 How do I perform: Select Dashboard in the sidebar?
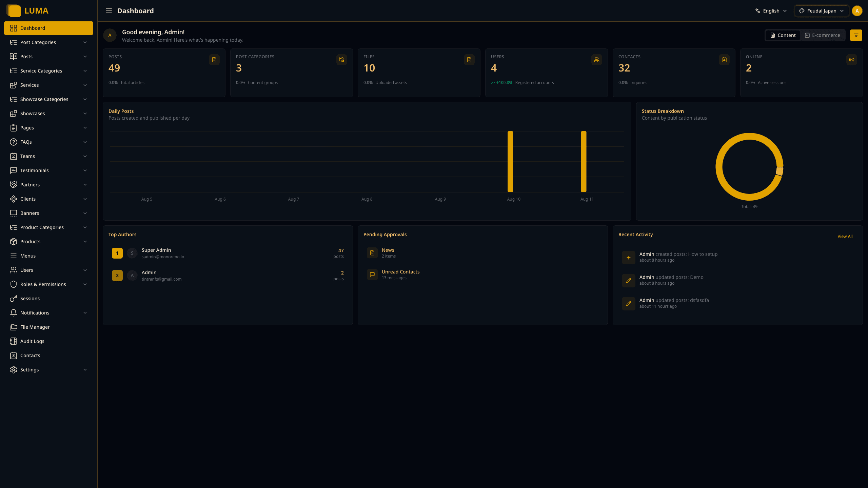[48, 28]
